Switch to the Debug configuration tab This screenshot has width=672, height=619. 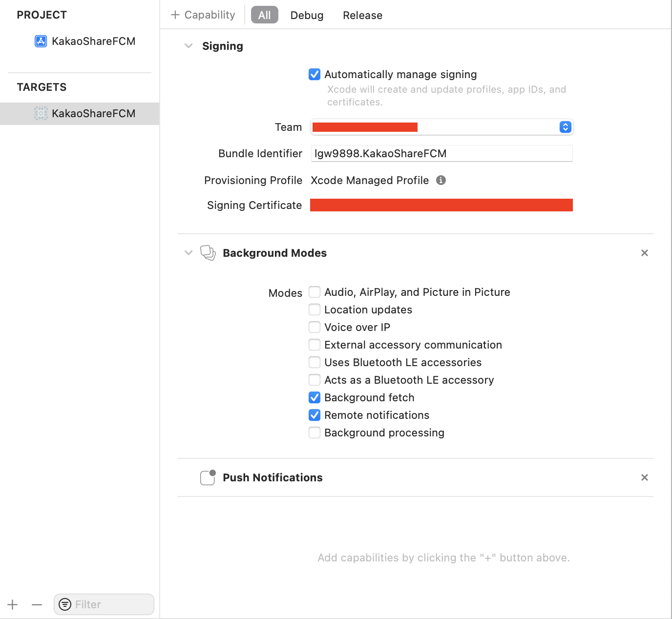[x=307, y=15]
